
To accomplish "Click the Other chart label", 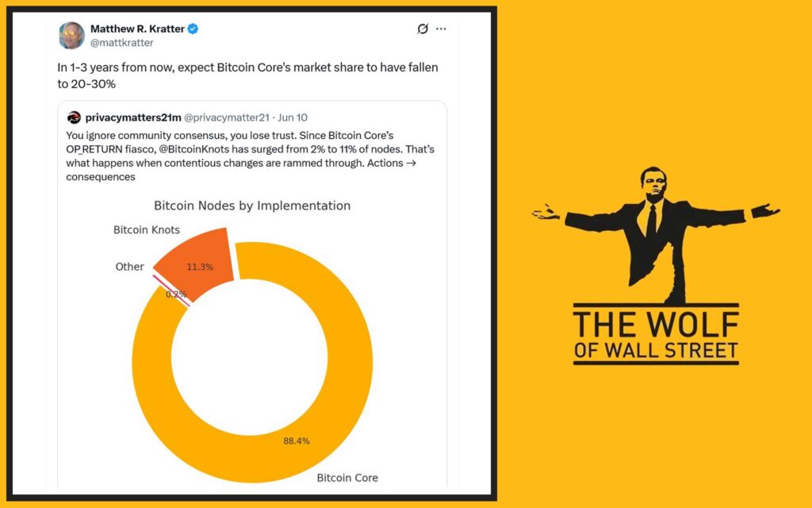I will coord(129,267).
